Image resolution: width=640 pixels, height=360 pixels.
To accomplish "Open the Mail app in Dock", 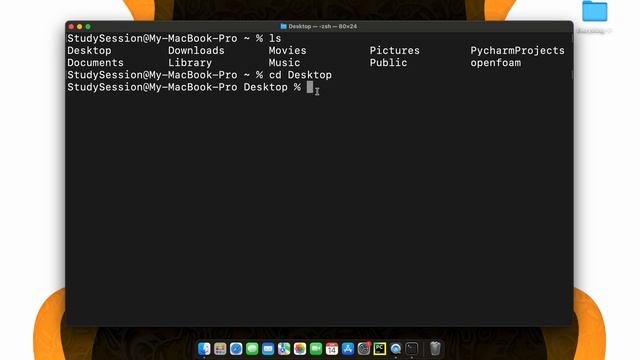I will click(268, 349).
